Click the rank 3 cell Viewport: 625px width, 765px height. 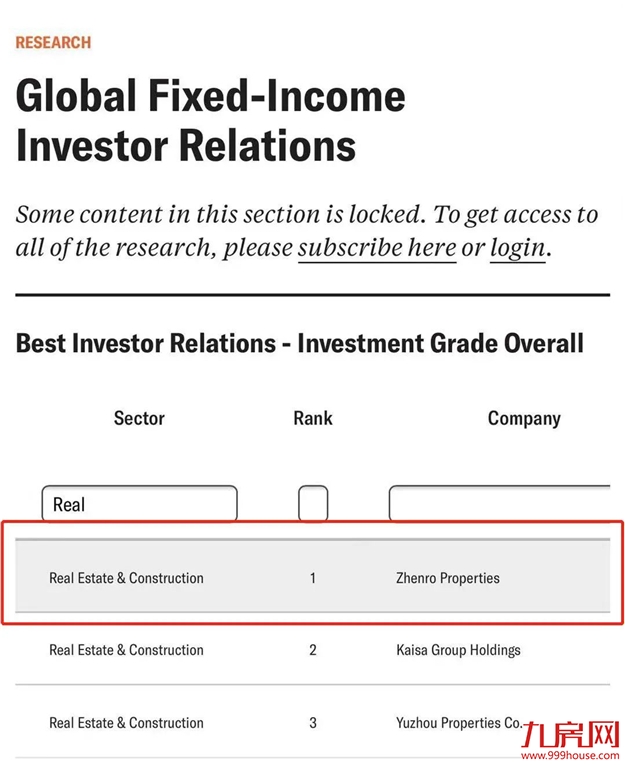pos(313,722)
